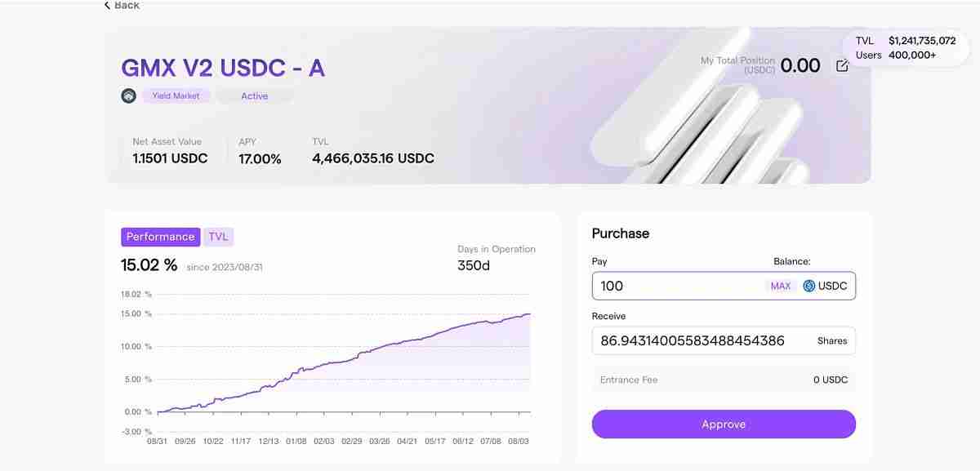Image resolution: width=980 pixels, height=471 pixels.
Task: Click the vault protocol icon under the title
Action: (129, 96)
